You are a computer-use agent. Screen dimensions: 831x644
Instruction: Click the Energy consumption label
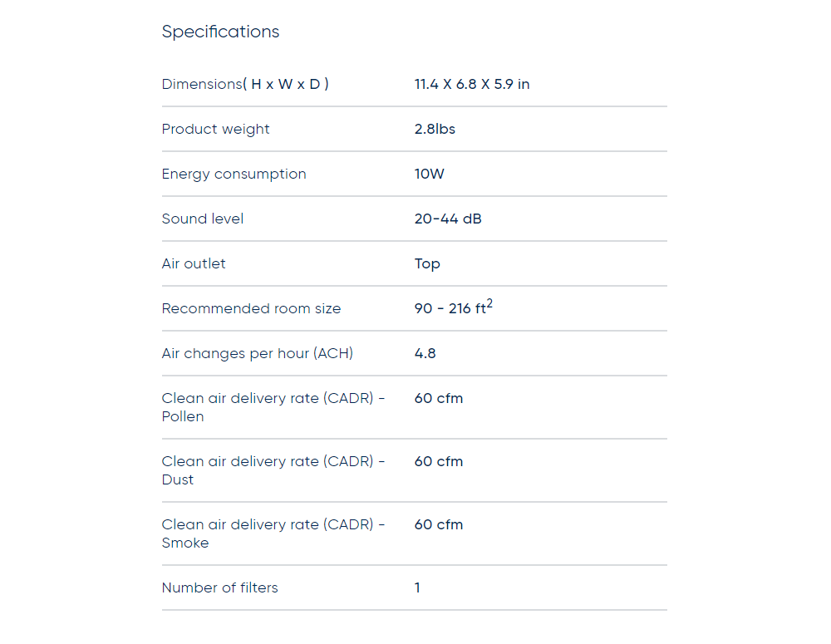coord(234,174)
